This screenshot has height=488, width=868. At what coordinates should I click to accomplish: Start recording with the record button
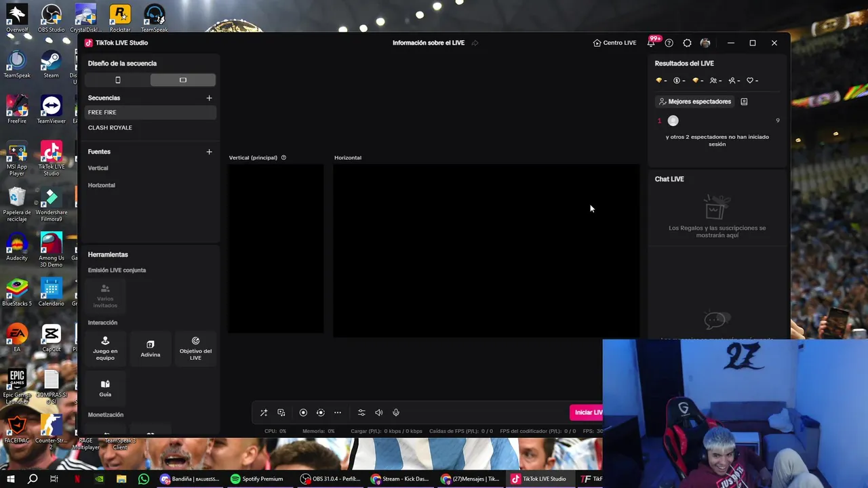(303, 413)
